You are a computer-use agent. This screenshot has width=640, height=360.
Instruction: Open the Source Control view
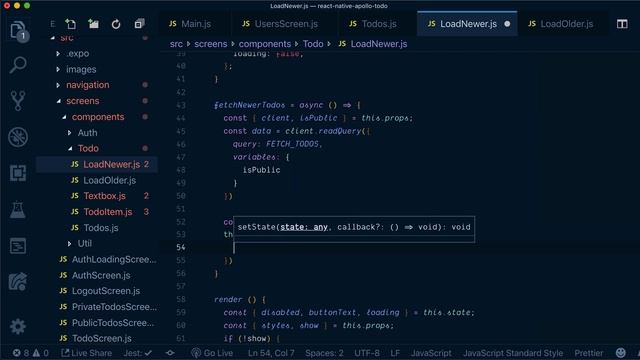[18, 100]
